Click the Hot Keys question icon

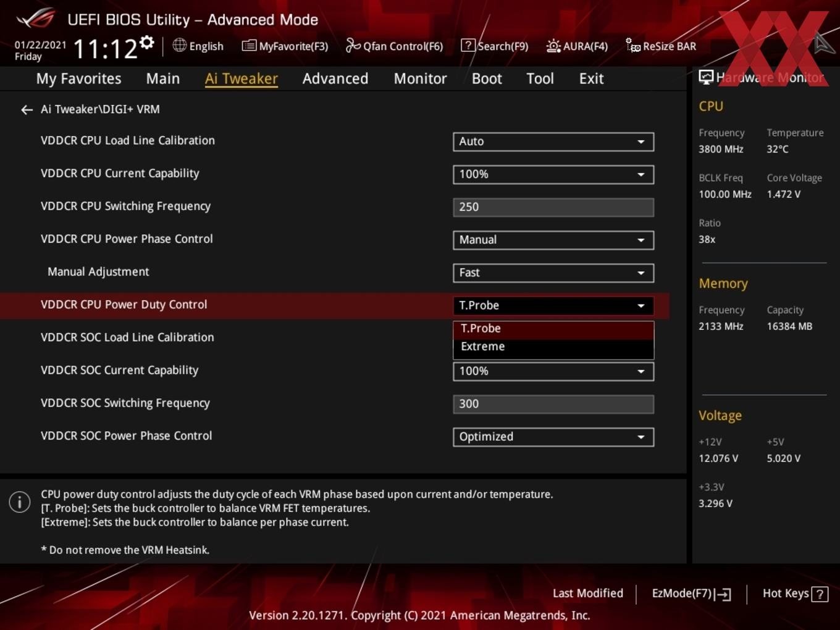[820, 594]
